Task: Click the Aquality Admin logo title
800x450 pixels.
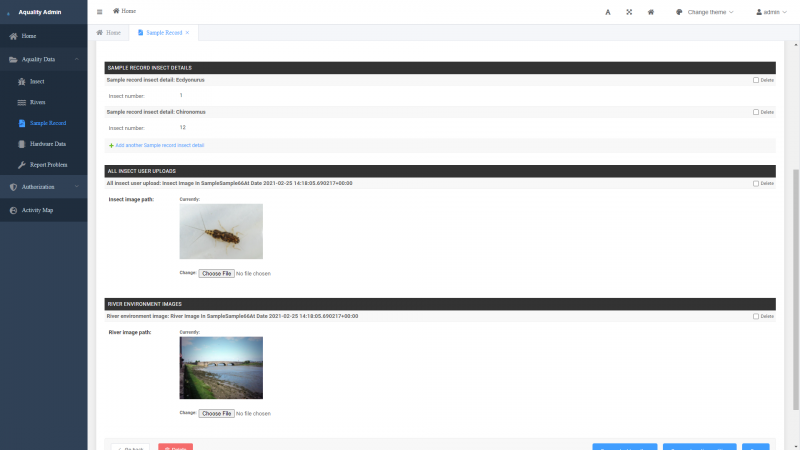Action: coord(40,12)
